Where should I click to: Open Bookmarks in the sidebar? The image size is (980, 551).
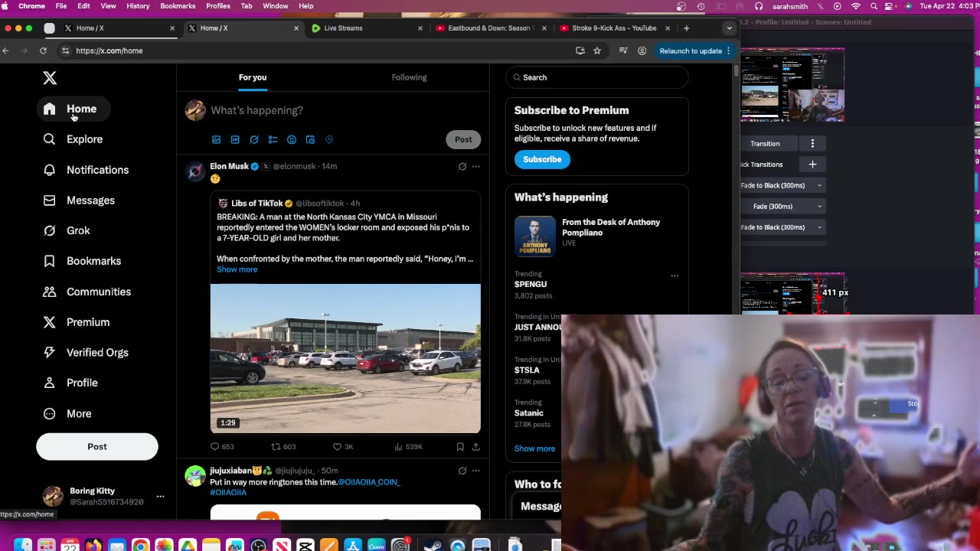pos(83,261)
